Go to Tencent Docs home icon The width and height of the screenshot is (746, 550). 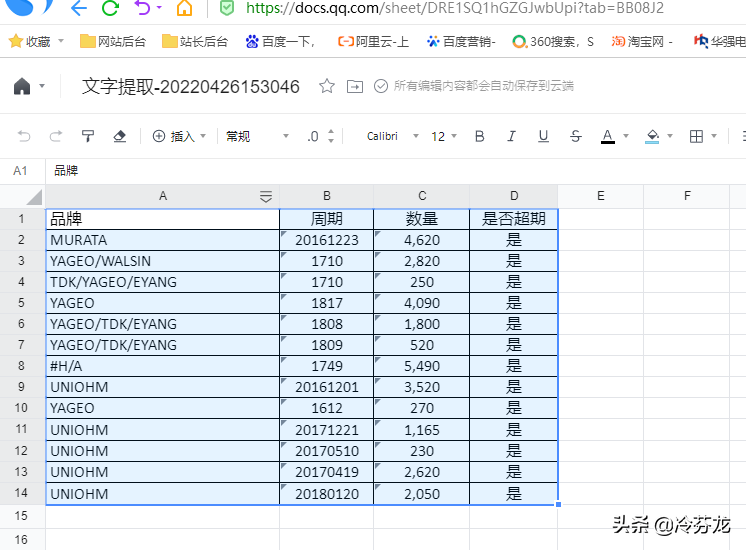22,87
